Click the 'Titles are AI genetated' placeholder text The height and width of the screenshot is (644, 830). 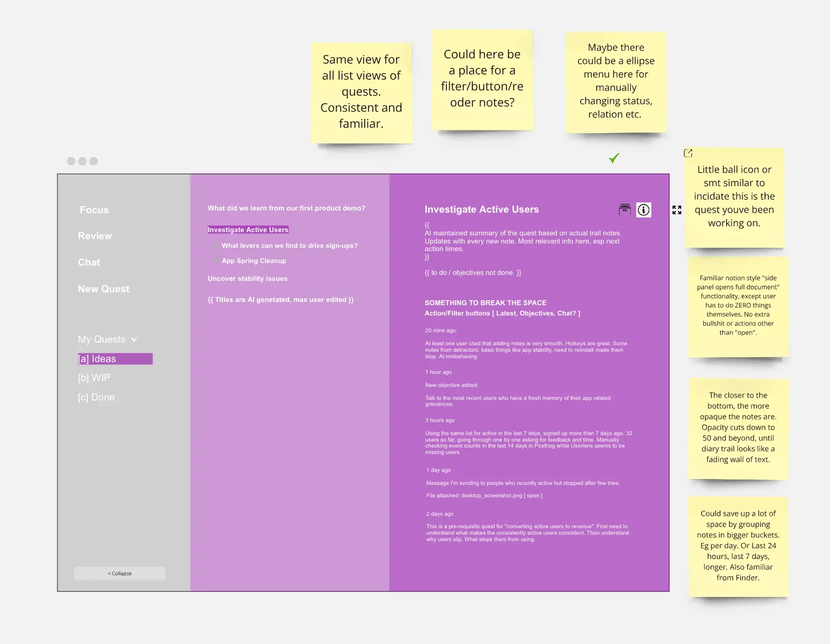(x=281, y=300)
